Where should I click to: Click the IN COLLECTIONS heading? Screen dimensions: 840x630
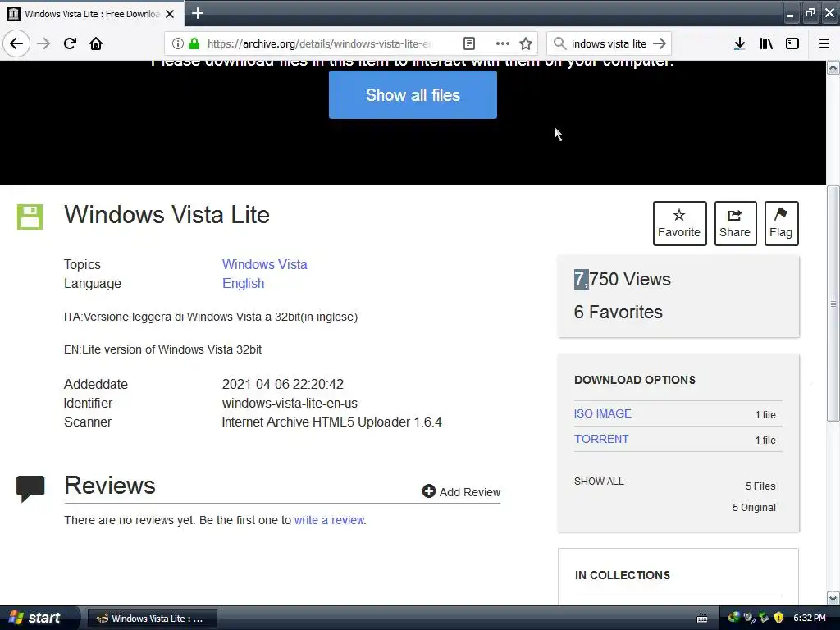[x=623, y=575]
